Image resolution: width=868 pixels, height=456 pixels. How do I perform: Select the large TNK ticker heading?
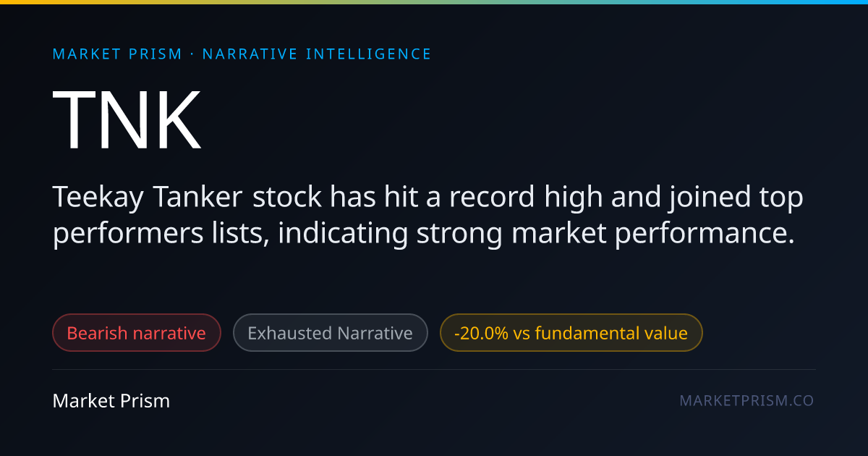pyautogui.click(x=127, y=120)
